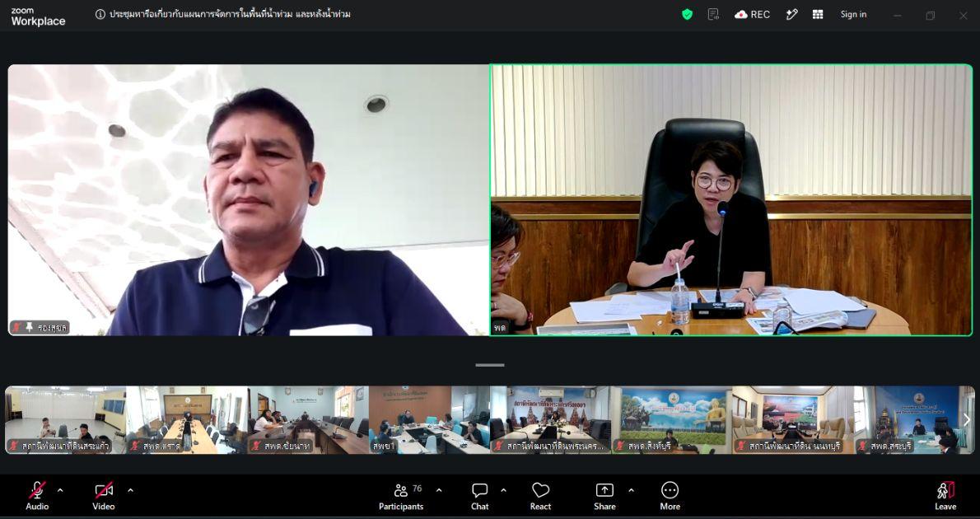Click the cloud REC recording indicator
The image size is (980, 519).
[753, 14]
